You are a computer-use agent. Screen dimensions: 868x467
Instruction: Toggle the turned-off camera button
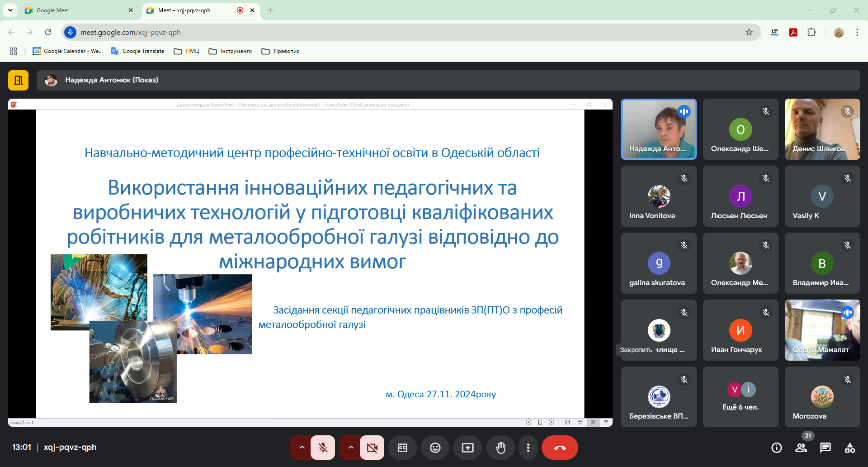click(x=372, y=448)
